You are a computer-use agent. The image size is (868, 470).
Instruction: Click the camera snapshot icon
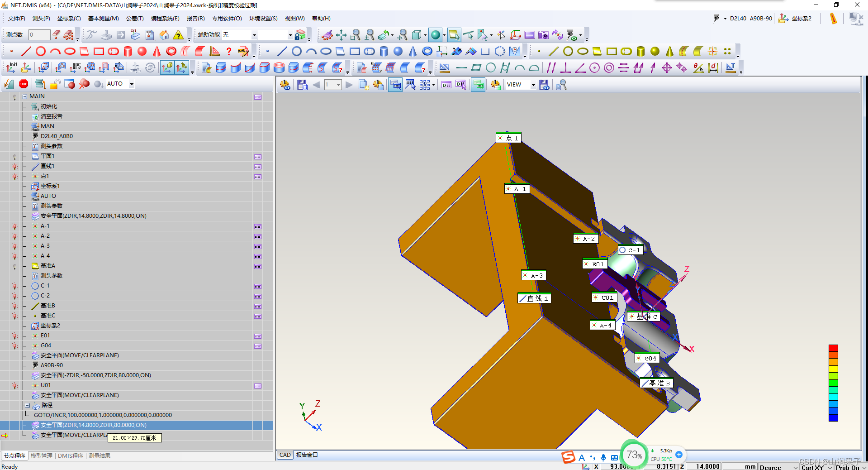tap(543, 35)
